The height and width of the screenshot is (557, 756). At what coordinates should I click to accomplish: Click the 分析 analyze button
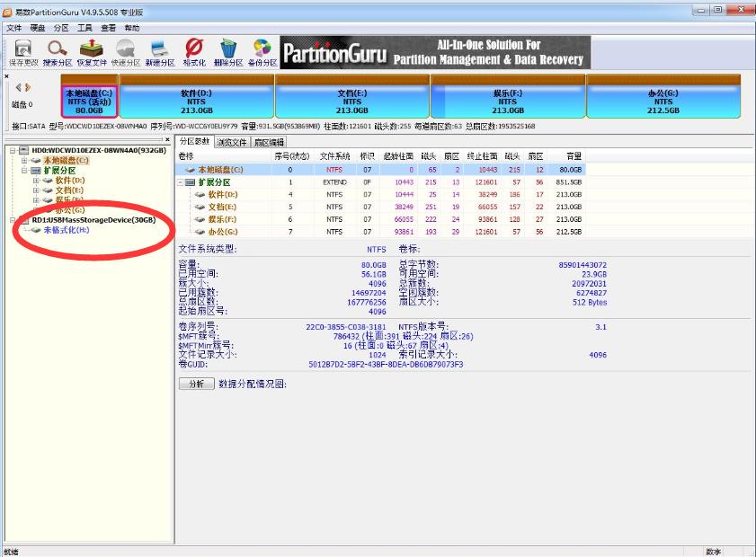pos(197,384)
